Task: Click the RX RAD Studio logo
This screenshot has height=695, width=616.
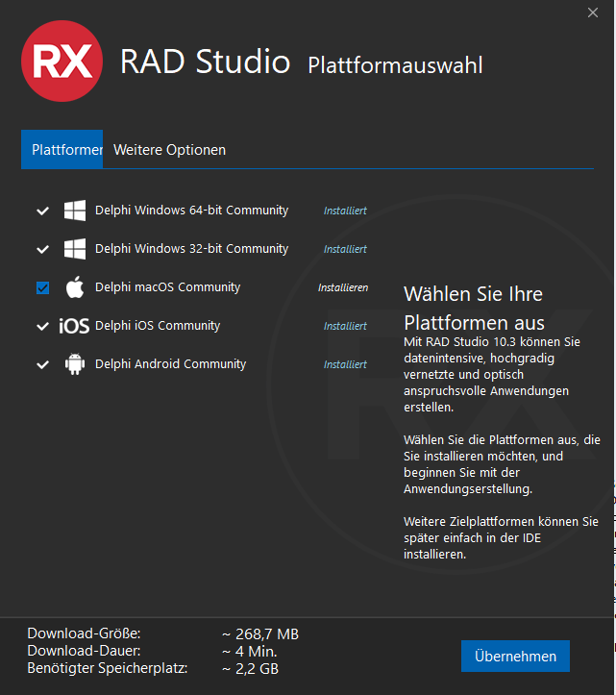Action: 62,62
